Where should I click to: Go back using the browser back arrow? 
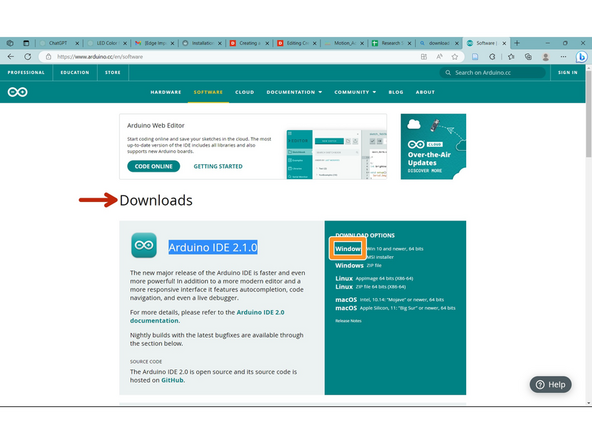click(11, 57)
